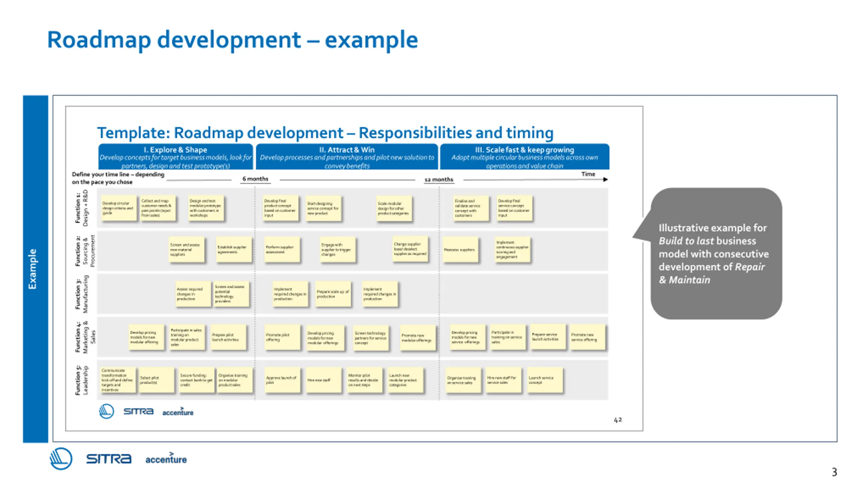Click sticky note 'Implement continuous supplier scoring'
Viewport: 868px width, 488px height.
pyautogui.click(x=513, y=250)
